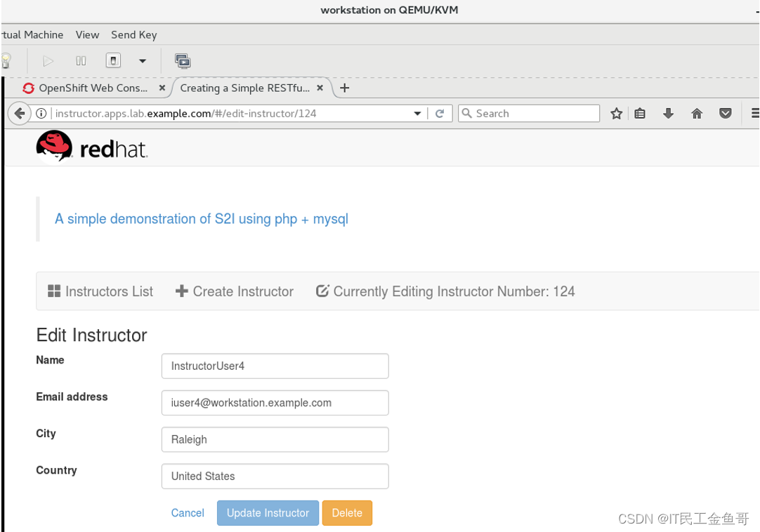
Task: Click the browser Search field
Action: coord(529,114)
